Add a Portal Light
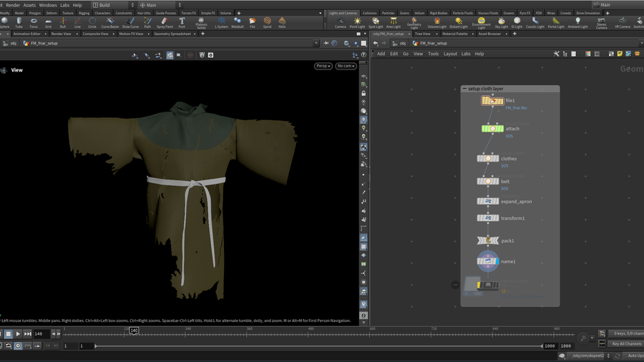 (556, 23)
